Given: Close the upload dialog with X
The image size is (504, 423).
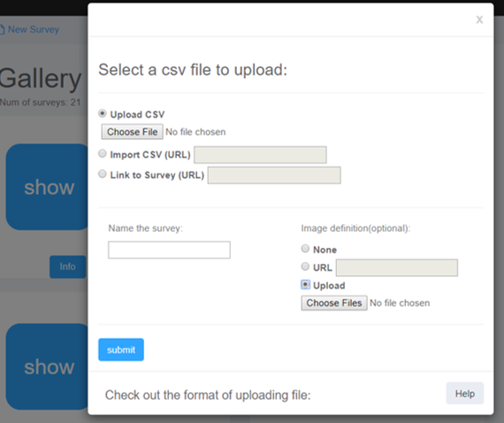Looking at the screenshot, I should (x=479, y=19).
